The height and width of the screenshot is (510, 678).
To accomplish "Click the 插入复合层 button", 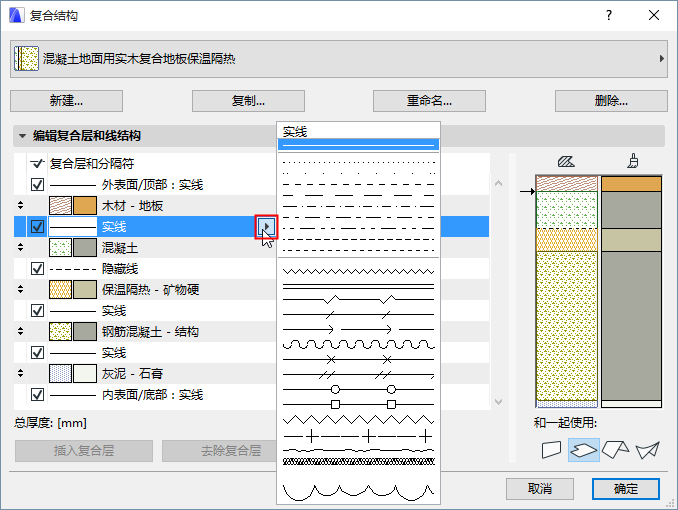I will 84,451.
